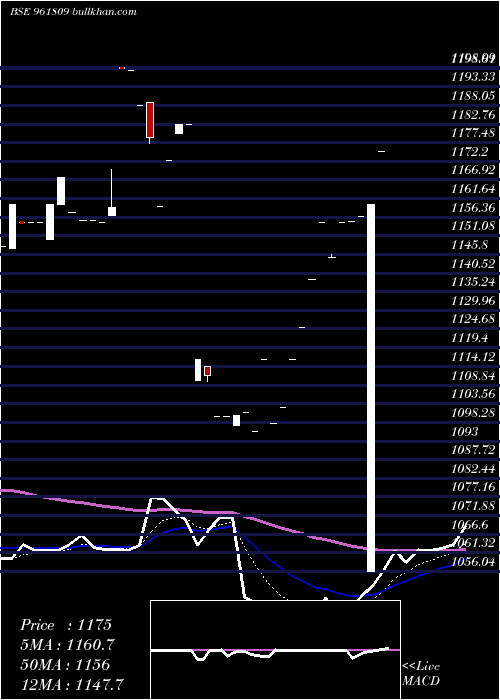Click the 1124.68 price axis label
Screen dimensions: 500x700
tap(473, 320)
